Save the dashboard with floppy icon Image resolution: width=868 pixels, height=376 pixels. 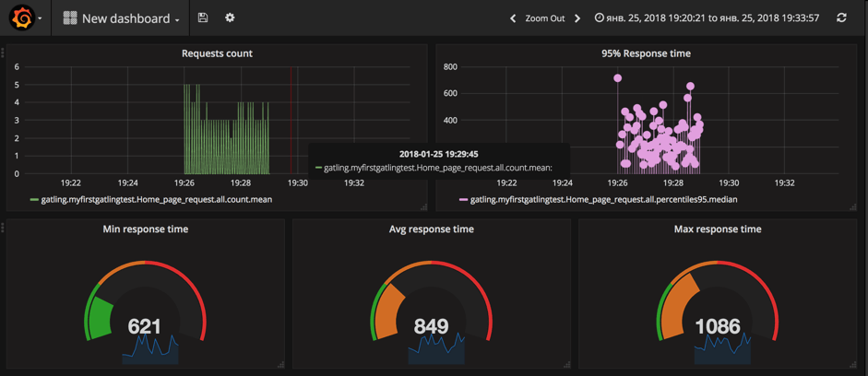pos(203,18)
